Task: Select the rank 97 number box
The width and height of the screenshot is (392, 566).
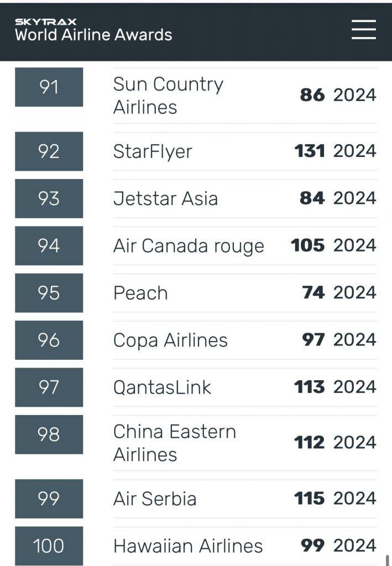Action: pyautogui.click(x=49, y=387)
